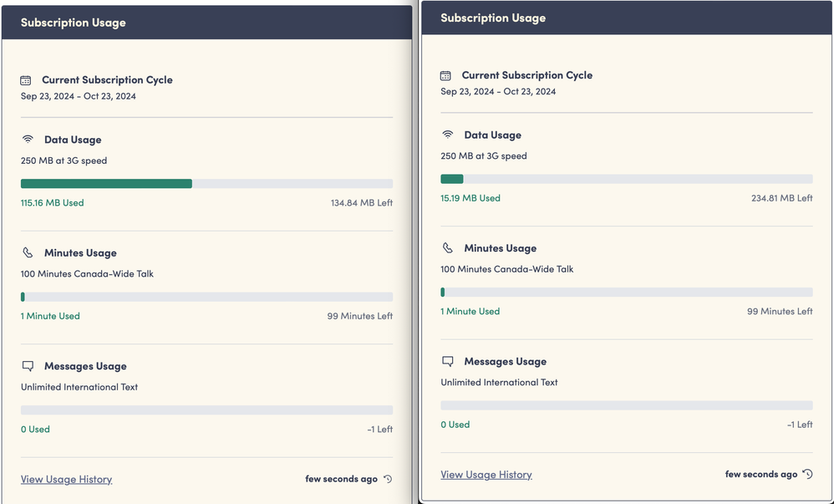Click the phone Minutes Usage icon in right panel
Viewport: 834px width, 504px height.
click(448, 248)
